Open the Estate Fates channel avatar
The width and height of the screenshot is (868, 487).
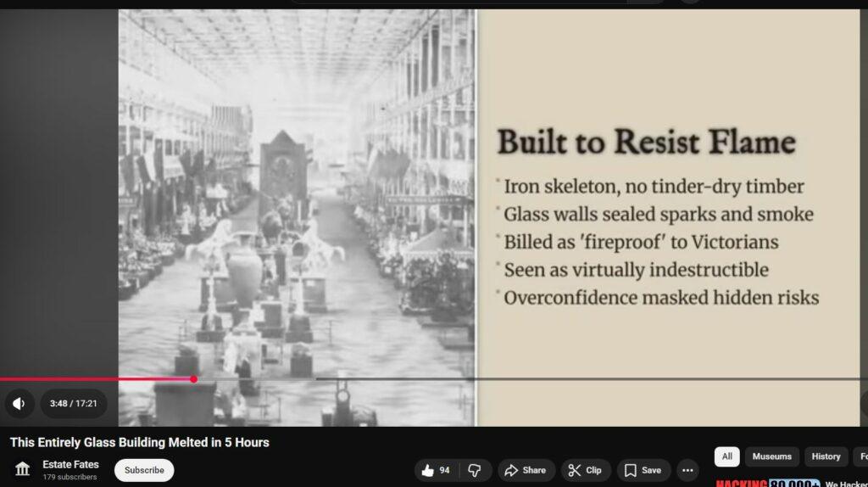pyautogui.click(x=23, y=469)
